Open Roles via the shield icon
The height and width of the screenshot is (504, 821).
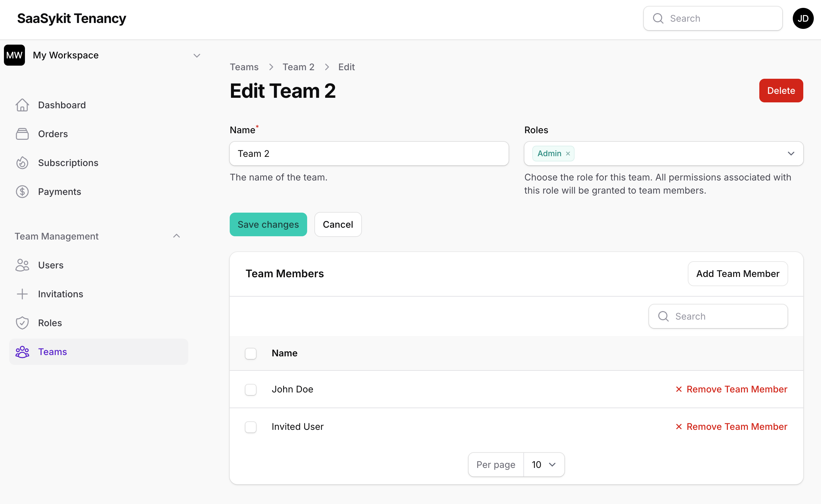22,323
